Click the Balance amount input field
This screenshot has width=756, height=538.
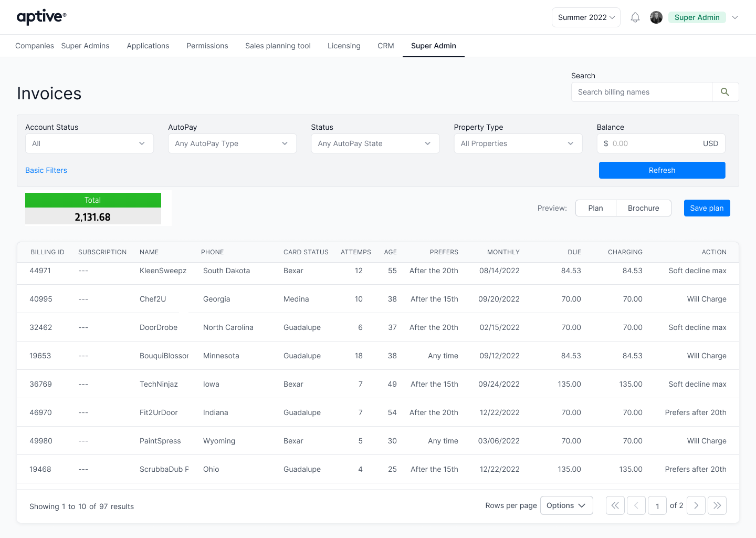pos(661,143)
